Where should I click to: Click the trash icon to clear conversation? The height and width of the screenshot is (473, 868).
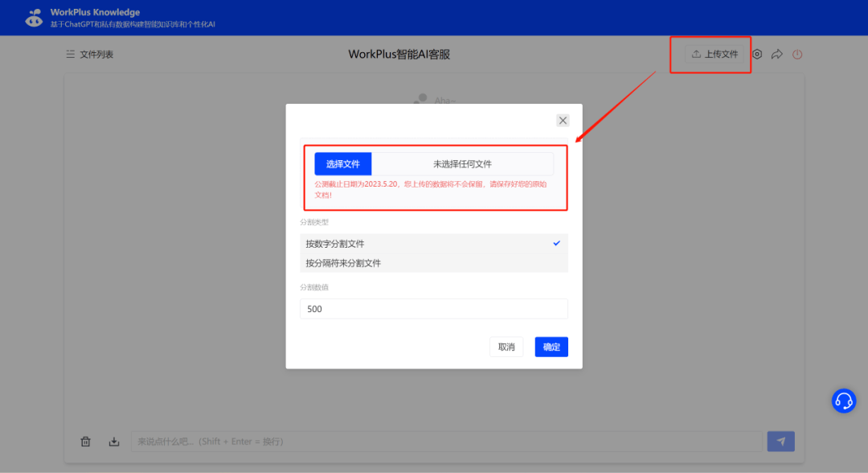(85, 441)
